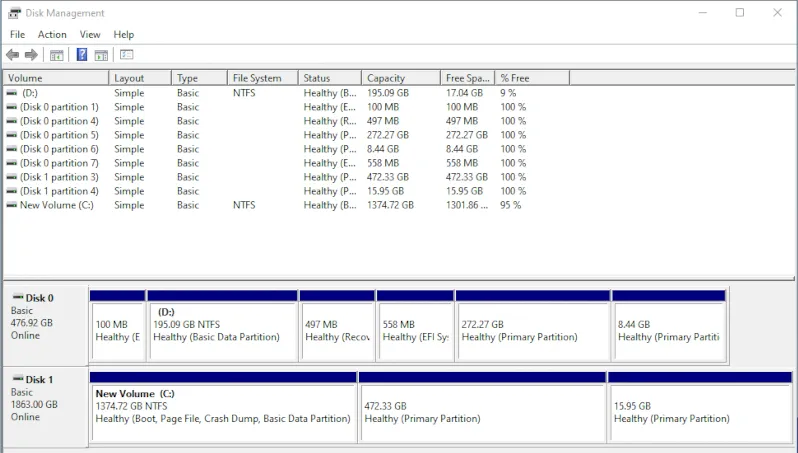Sort by the File System column header
Image resolution: width=798 pixels, height=453 pixels.
click(x=263, y=78)
